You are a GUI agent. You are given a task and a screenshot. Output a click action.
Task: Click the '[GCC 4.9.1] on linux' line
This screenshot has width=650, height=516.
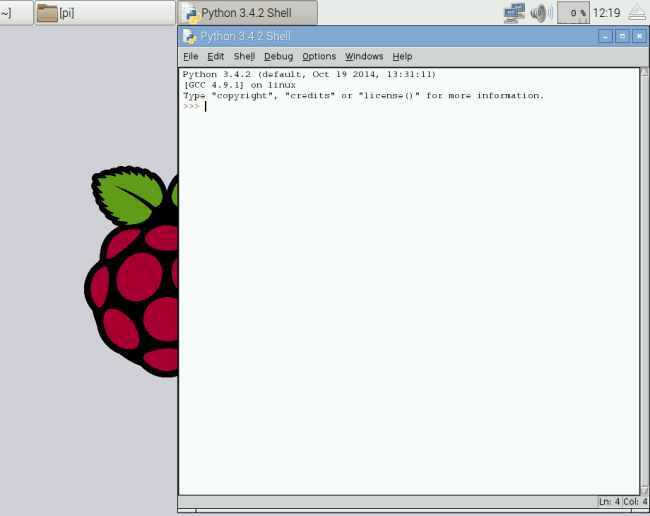240,85
